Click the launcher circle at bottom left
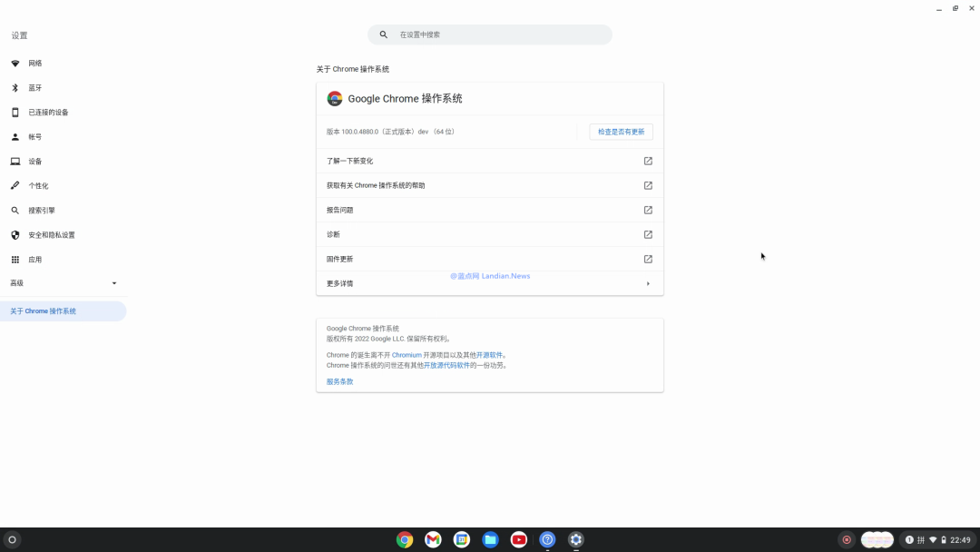This screenshot has width=980, height=552. pyautogui.click(x=14, y=538)
